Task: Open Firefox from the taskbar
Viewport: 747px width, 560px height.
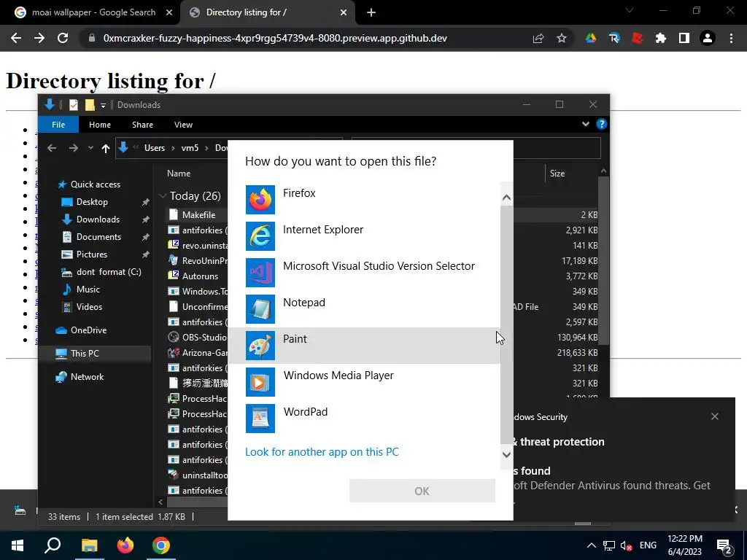Action: 125,545
